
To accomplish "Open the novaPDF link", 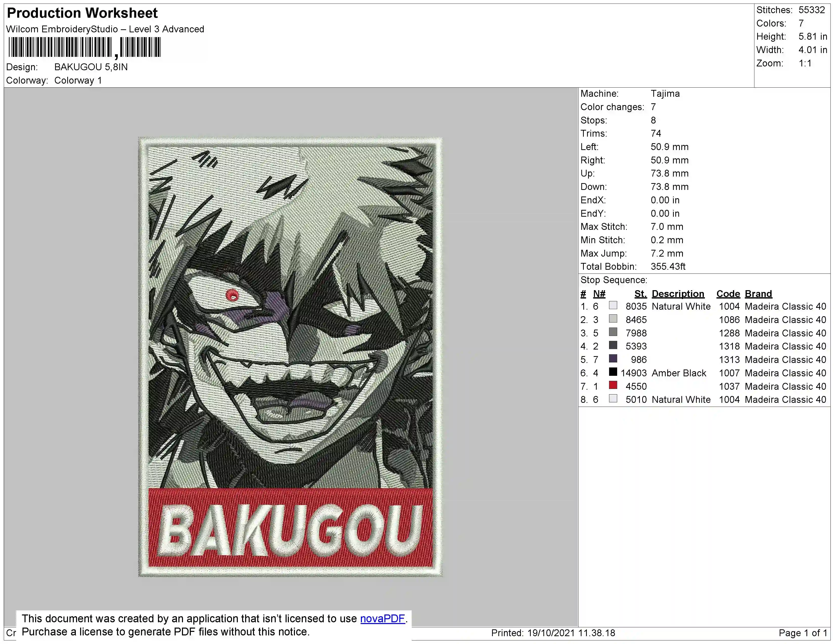I will pyautogui.click(x=382, y=618).
